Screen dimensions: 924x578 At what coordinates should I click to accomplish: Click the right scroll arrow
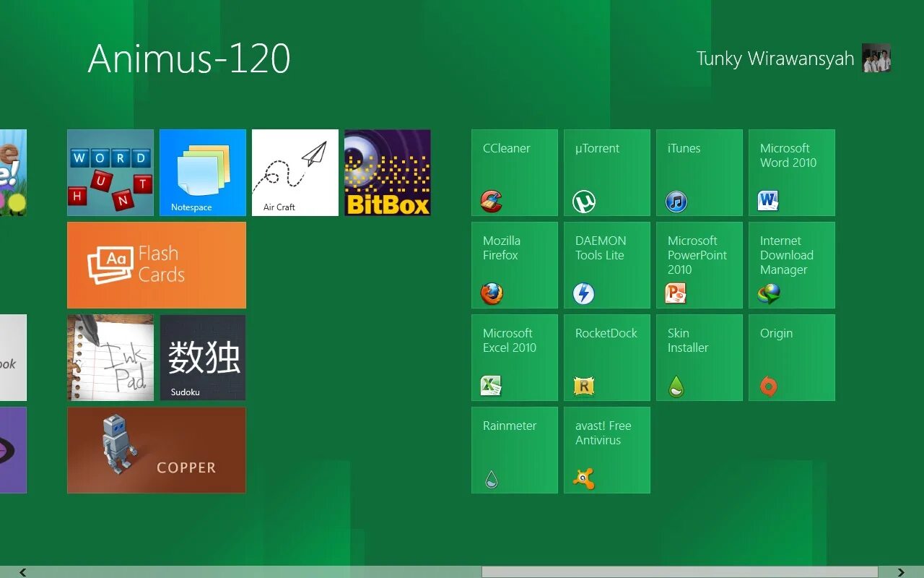point(901,572)
